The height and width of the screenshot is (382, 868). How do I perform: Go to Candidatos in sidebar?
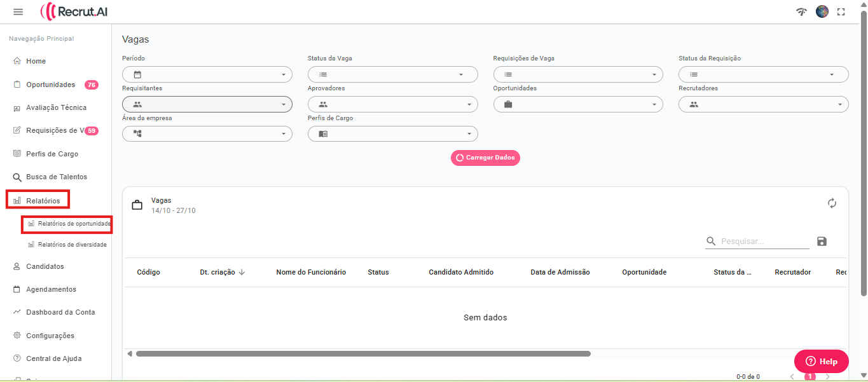[x=45, y=266]
